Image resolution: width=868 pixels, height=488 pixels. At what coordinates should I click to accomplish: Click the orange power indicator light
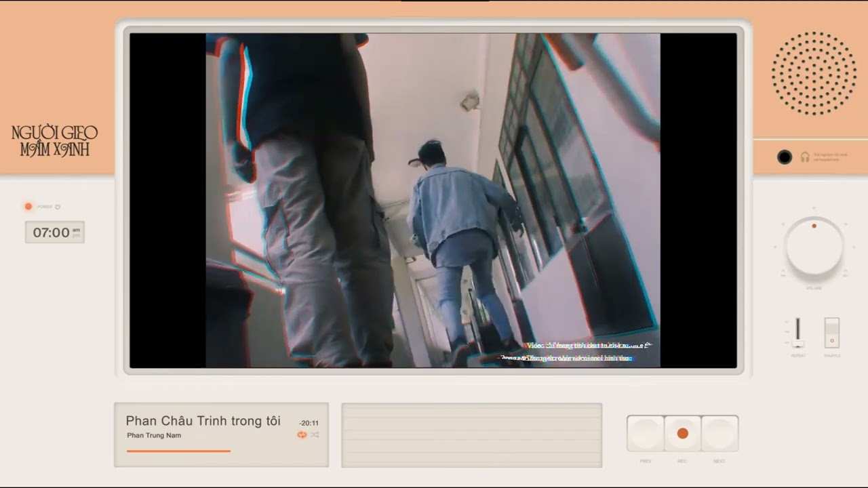[28, 207]
